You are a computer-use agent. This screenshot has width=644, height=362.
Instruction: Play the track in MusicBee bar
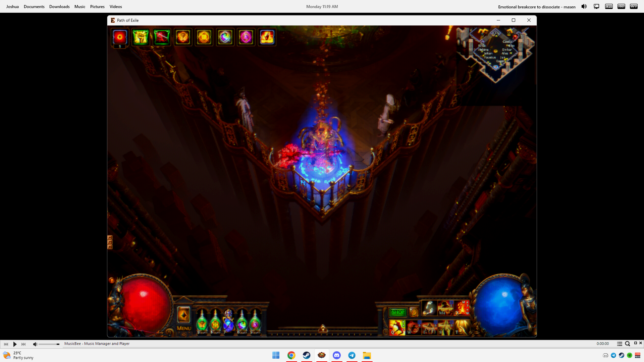[15, 344]
